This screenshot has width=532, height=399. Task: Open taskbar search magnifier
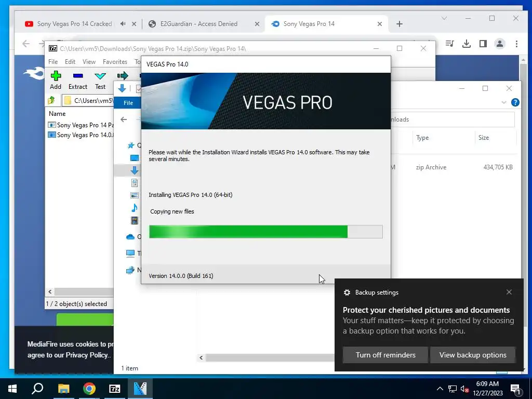37,389
